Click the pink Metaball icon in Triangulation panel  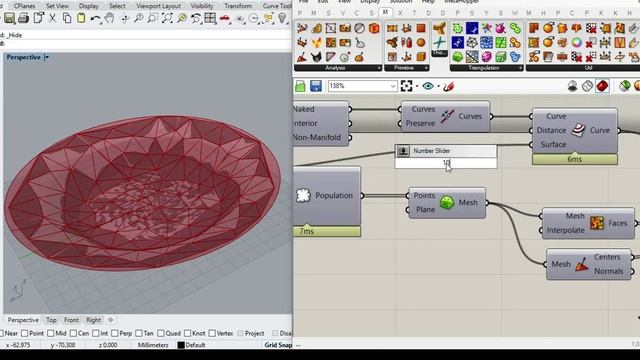(x=486, y=57)
